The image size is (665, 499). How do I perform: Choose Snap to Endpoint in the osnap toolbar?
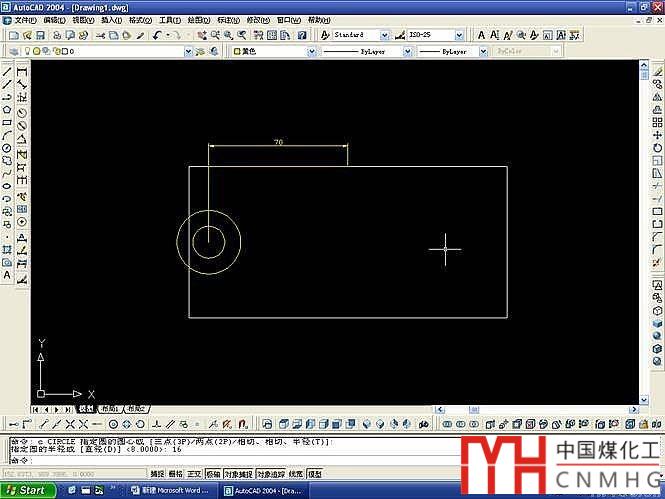[44, 424]
